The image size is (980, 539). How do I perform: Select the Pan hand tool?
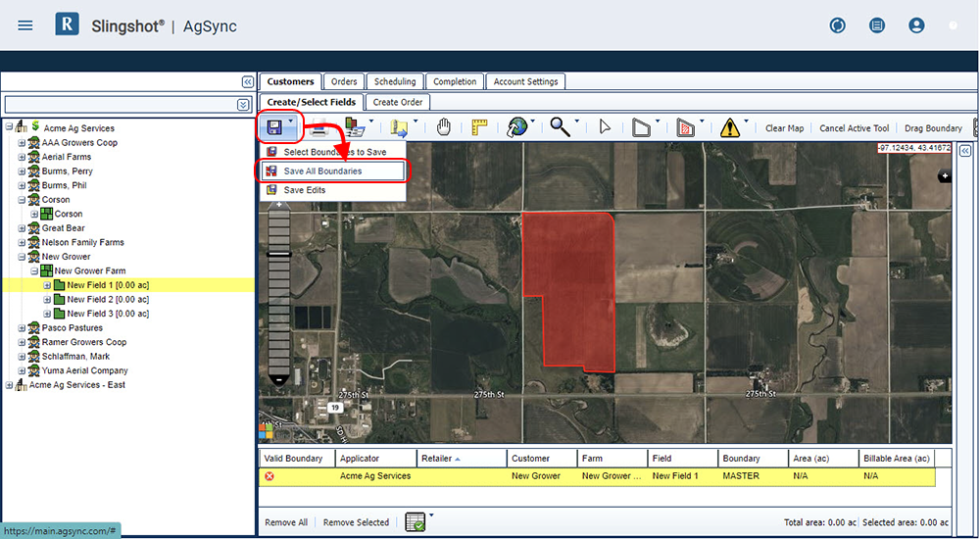443,127
